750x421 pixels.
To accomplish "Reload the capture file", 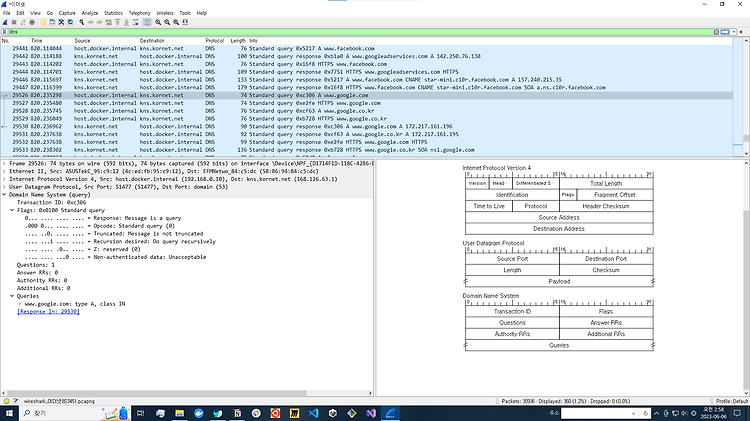I will [70, 22].
